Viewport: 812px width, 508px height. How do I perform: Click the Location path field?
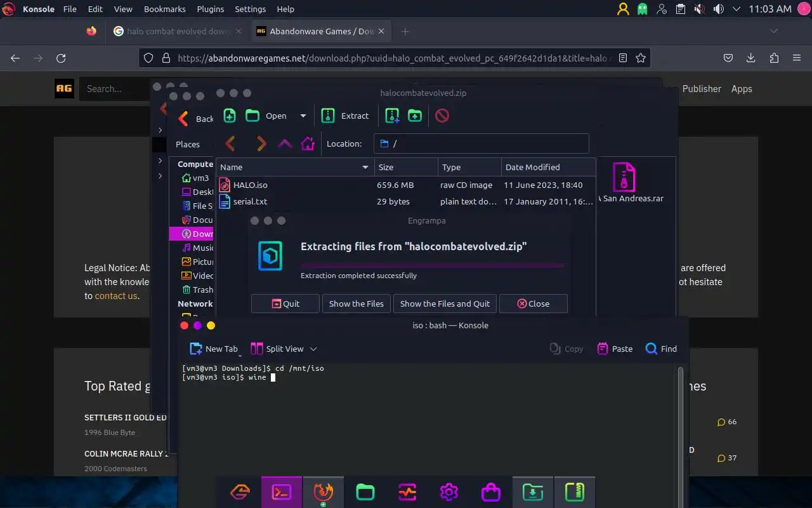coord(481,144)
